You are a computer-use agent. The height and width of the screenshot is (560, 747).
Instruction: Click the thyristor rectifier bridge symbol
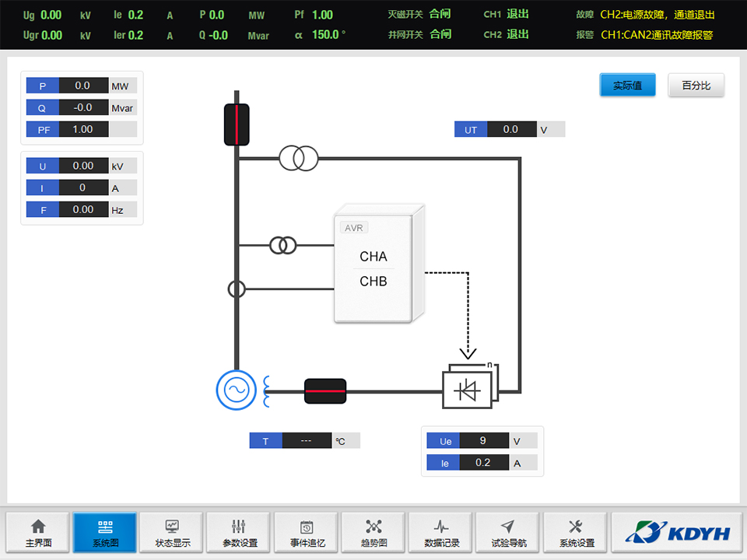point(468,390)
